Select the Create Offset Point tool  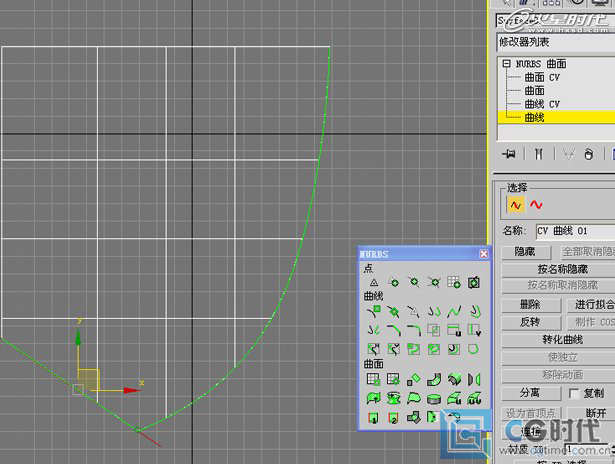pyautogui.click(x=394, y=282)
